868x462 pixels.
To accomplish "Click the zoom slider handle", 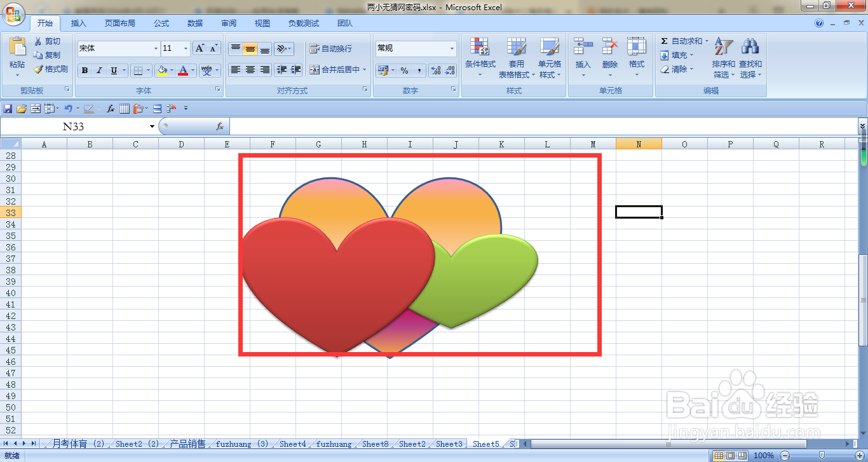I will [x=822, y=455].
